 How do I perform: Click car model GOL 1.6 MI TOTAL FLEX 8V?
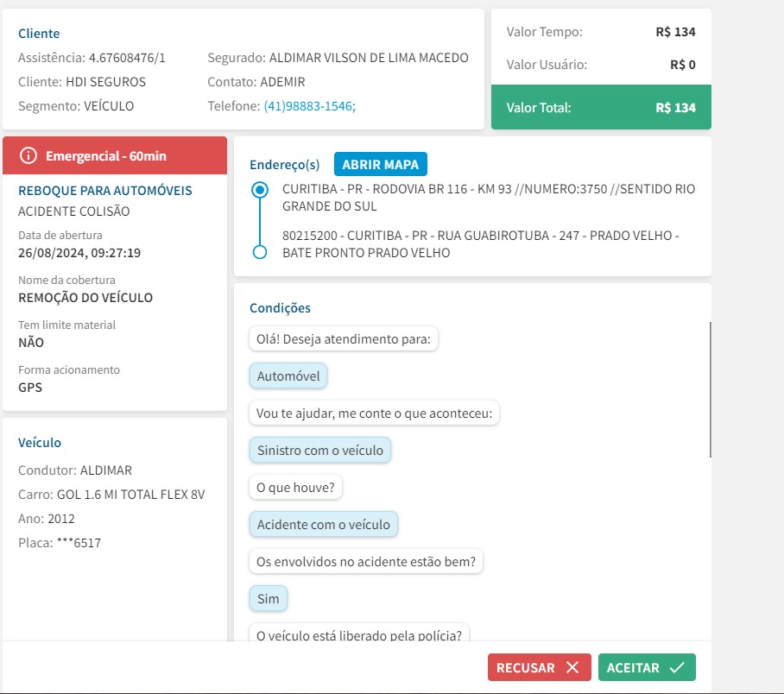[131, 495]
